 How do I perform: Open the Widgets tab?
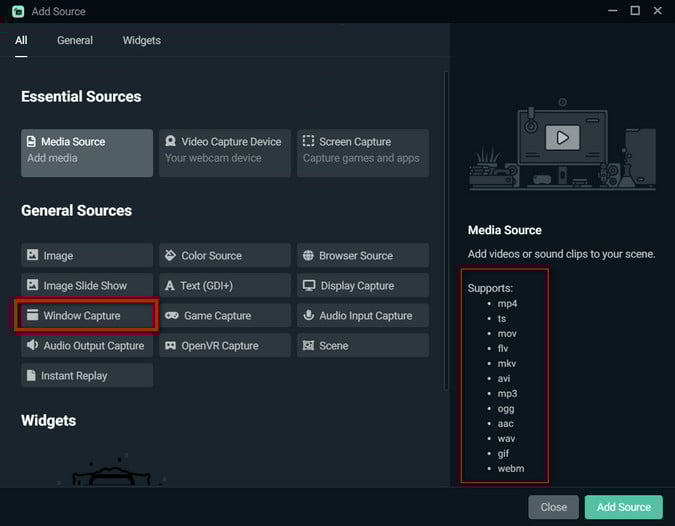coord(142,40)
